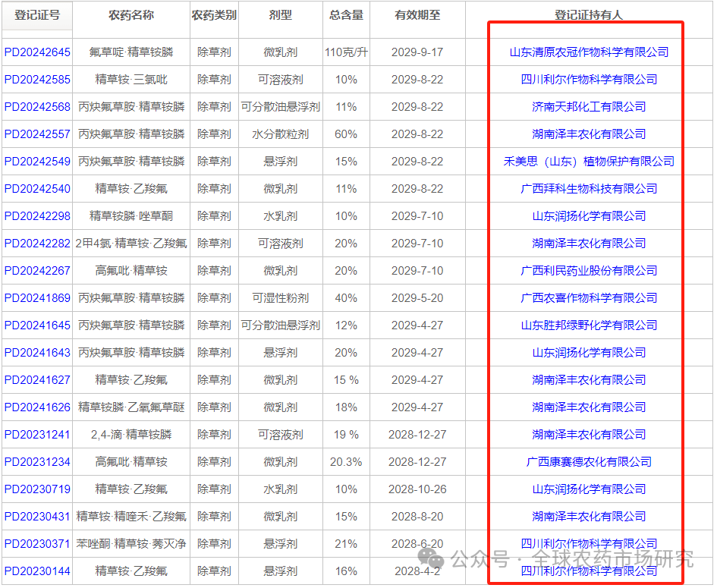Click the PD20230144 registration link
The image size is (717, 588).
[37, 571]
